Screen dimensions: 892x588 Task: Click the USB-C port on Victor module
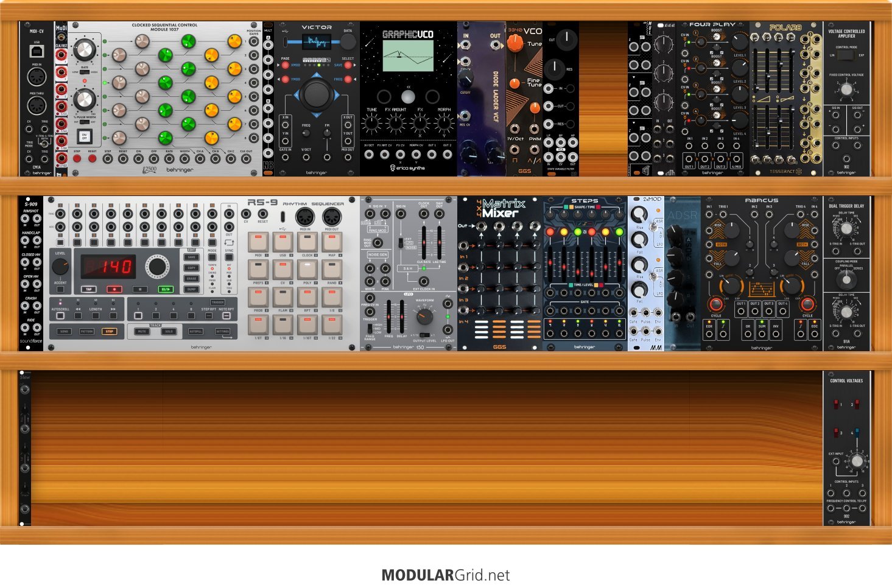[x=286, y=41]
